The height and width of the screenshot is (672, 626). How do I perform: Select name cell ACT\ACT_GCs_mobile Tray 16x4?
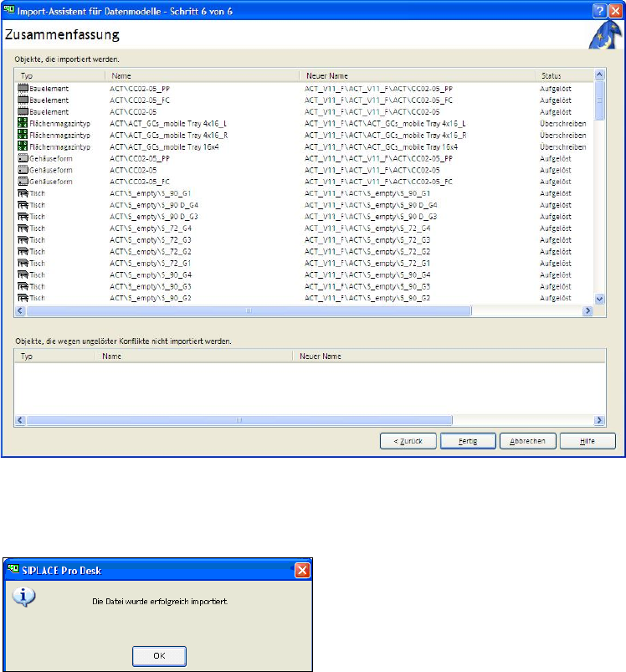click(x=164, y=146)
